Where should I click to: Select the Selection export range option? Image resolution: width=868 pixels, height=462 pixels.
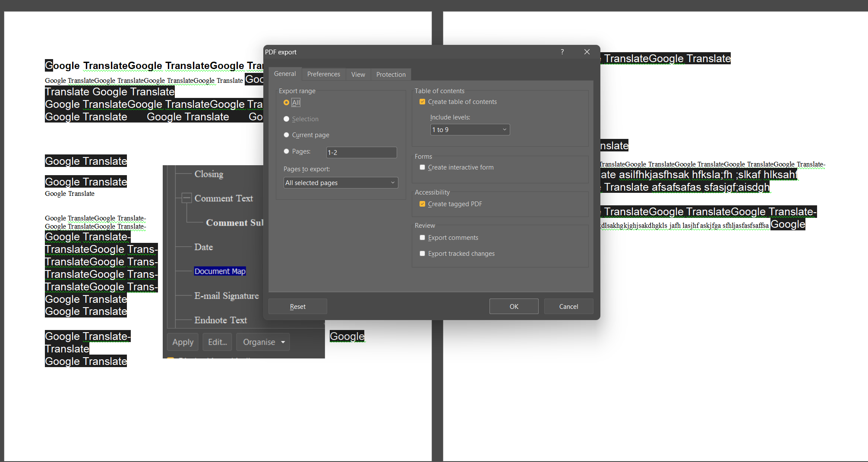coord(301,119)
